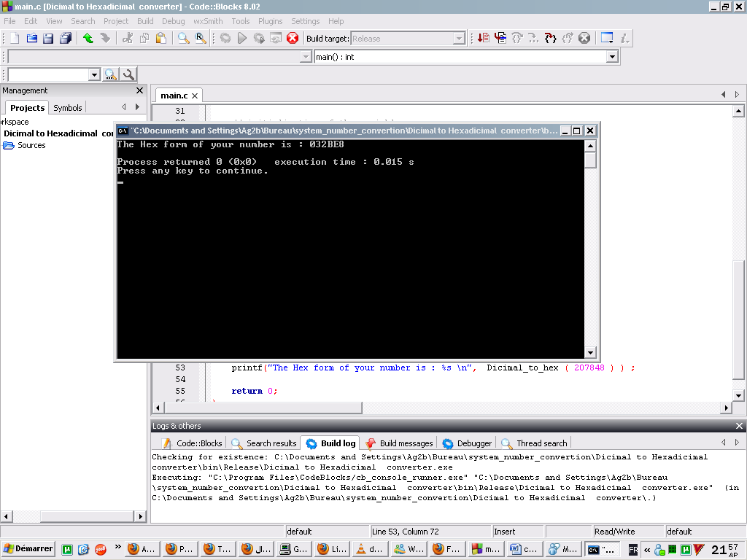
Task: Click the search magnifier icon below toolbar
Action: tap(110, 75)
